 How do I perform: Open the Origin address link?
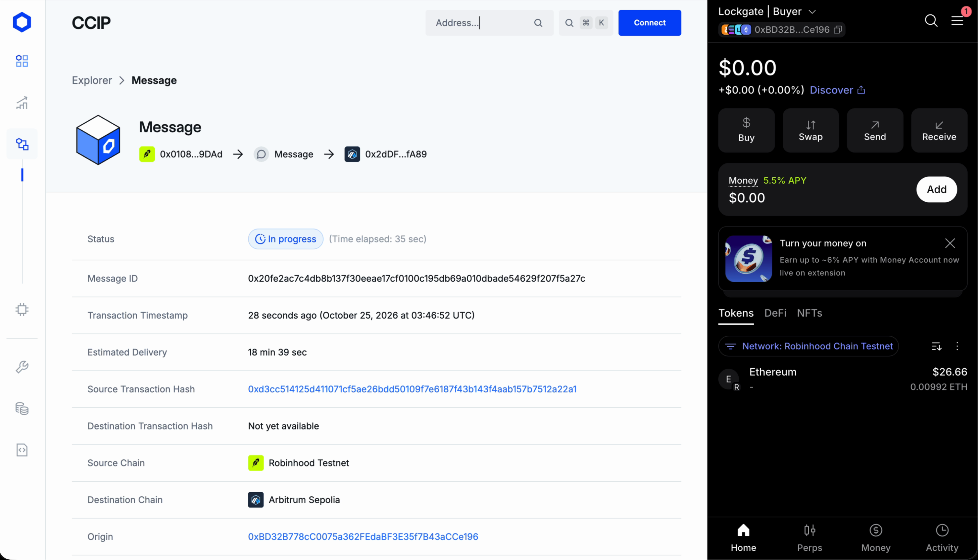(x=363, y=537)
